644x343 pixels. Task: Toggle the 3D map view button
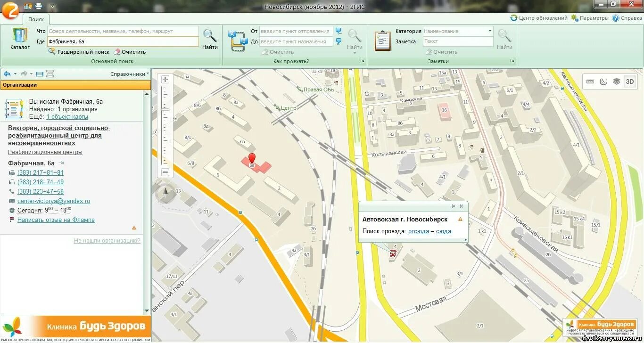(629, 81)
